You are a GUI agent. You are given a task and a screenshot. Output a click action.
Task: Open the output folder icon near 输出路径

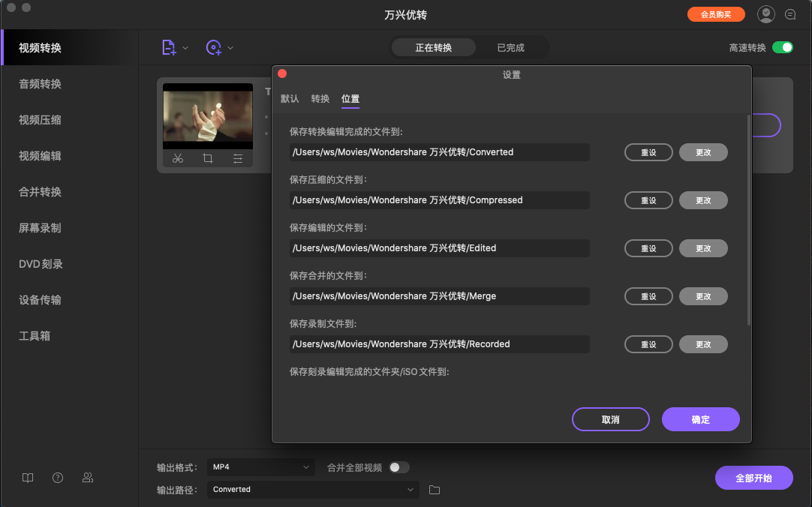pyautogui.click(x=433, y=489)
